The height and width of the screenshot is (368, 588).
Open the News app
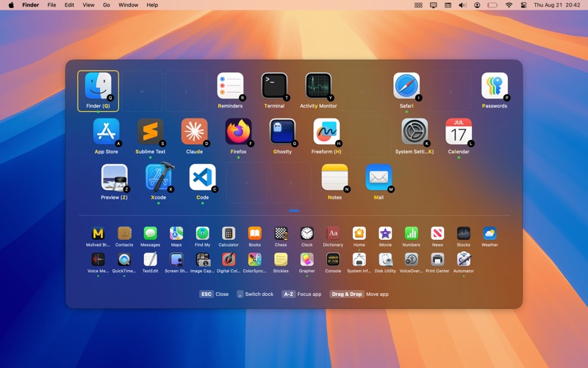coord(437,233)
